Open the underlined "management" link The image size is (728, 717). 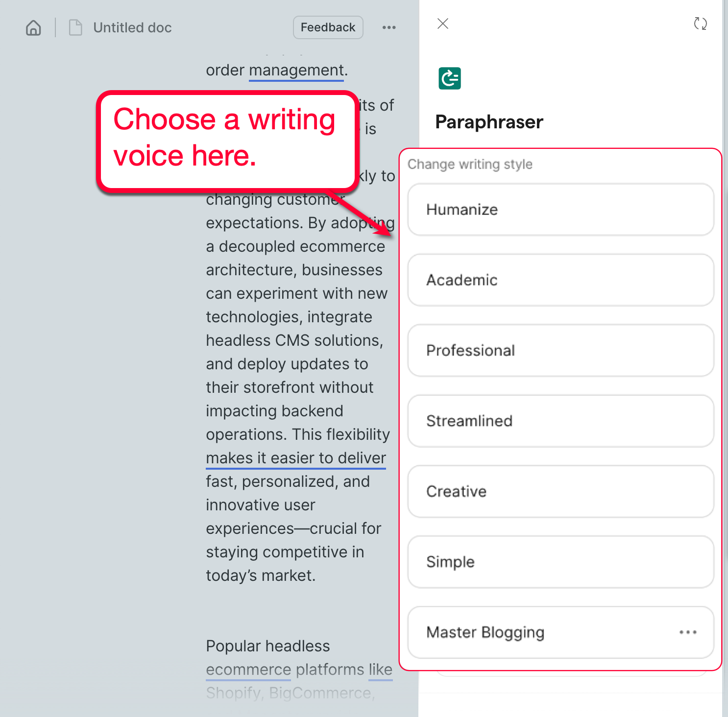point(295,70)
